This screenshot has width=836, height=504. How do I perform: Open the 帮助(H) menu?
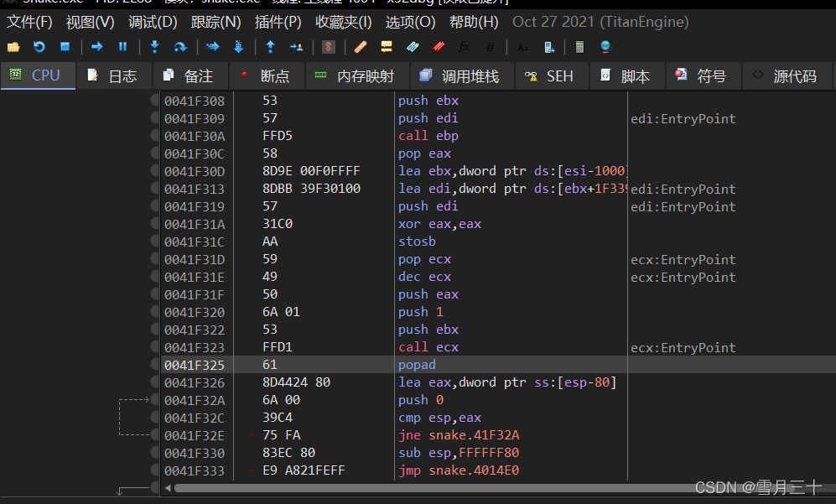(474, 22)
